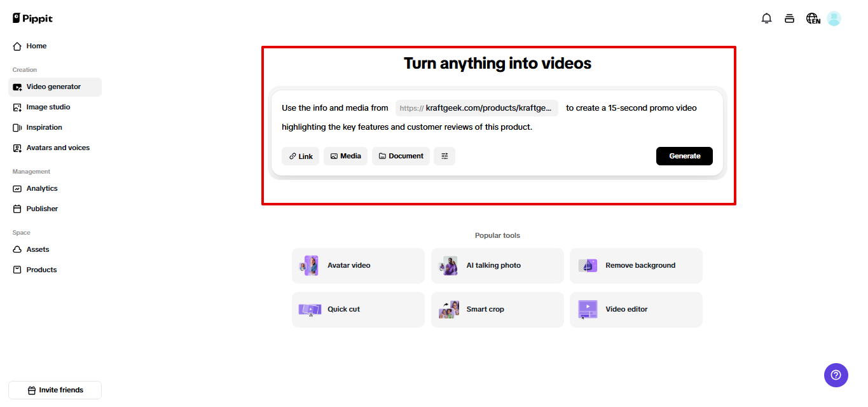Attach Media to the video prompt
The height and width of the screenshot is (407, 868).
345,156
